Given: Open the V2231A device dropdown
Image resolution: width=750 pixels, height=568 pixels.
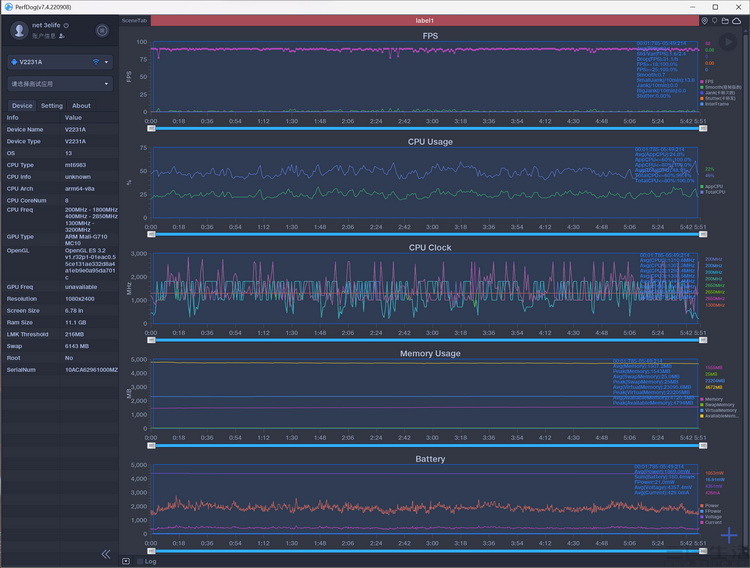Looking at the screenshot, I should pyautogui.click(x=60, y=62).
